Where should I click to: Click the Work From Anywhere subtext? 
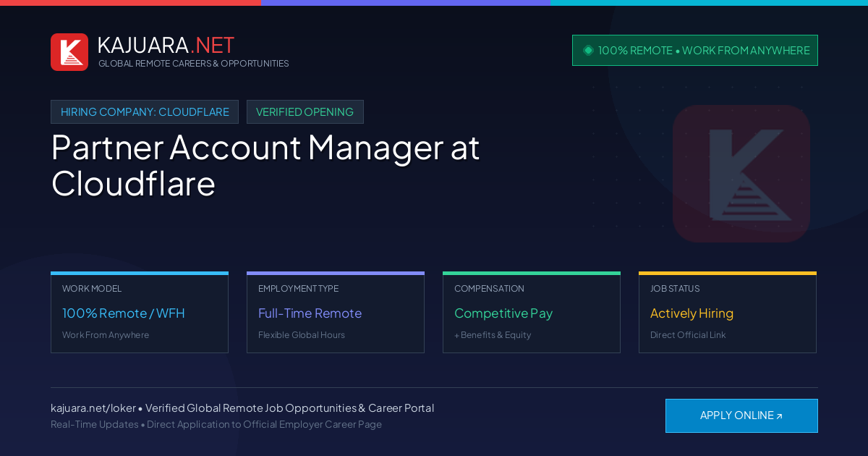[x=106, y=335]
